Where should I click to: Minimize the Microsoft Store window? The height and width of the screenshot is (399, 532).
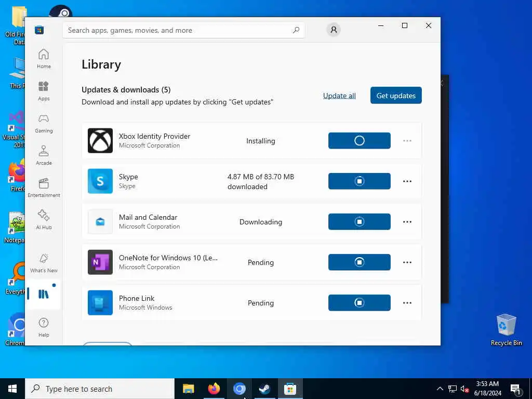pyautogui.click(x=381, y=26)
